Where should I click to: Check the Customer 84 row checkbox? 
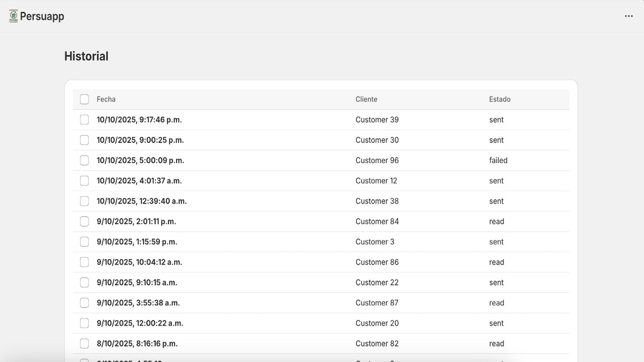pos(84,222)
